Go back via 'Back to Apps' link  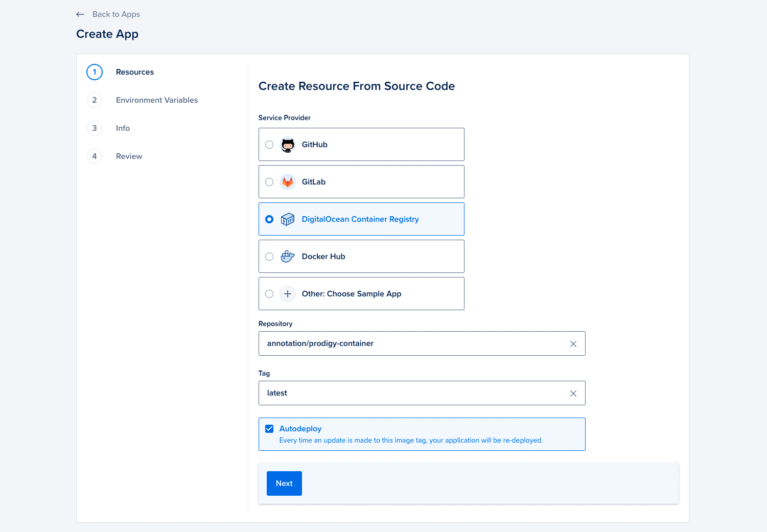click(x=116, y=14)
